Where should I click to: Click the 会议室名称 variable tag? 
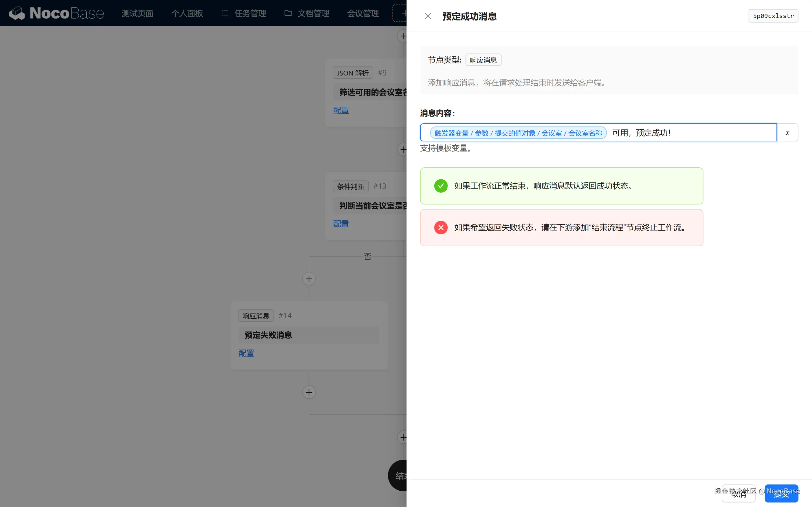click(518, 133)
